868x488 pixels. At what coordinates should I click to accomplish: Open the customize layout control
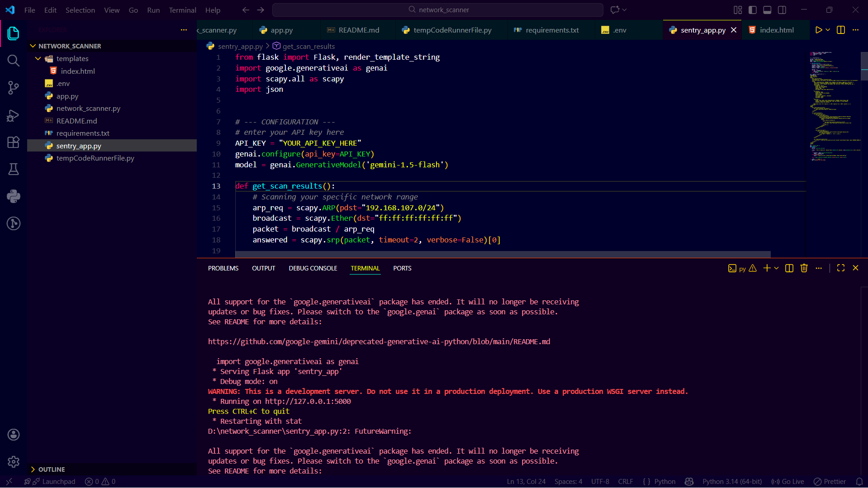point(738,10)
